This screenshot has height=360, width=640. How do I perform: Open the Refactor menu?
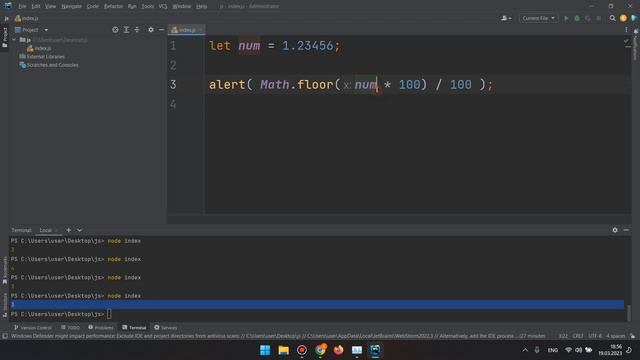coord(113,7)
